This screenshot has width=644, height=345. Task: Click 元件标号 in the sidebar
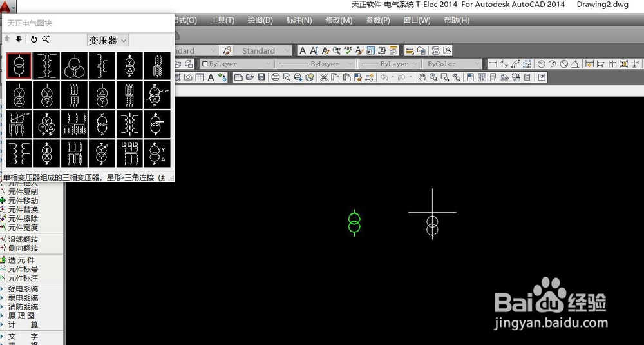(x=23, y=270)
